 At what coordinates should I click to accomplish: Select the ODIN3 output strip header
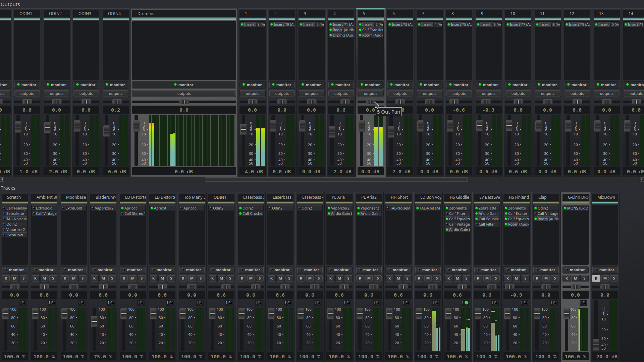pyautogui.click(x=86, y=14)
